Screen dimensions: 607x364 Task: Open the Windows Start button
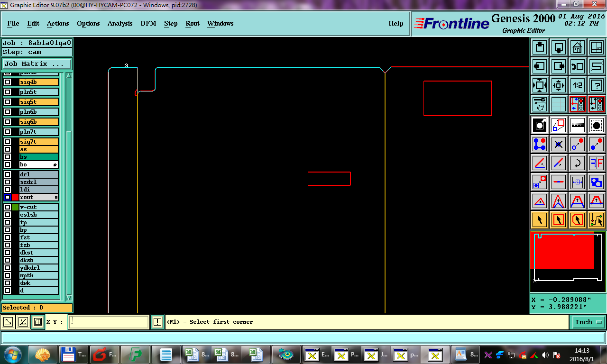pyautogui.click(x=12, y=354)
